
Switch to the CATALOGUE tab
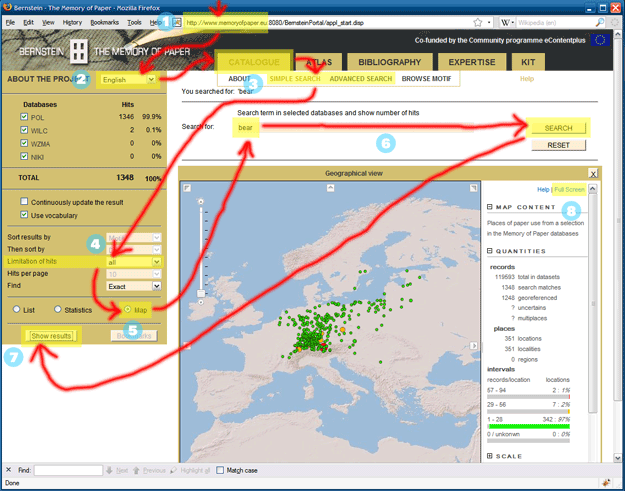coord(254,62)
